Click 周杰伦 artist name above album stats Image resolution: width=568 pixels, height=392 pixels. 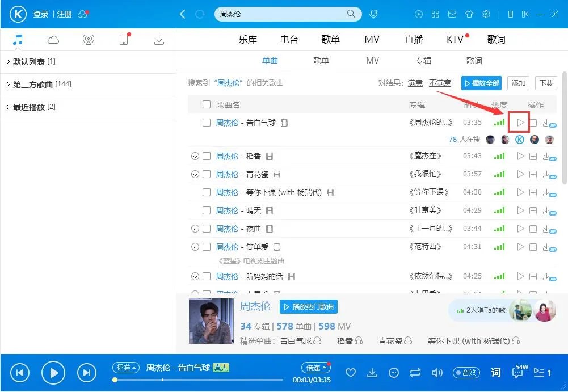(x=255, y=306)
